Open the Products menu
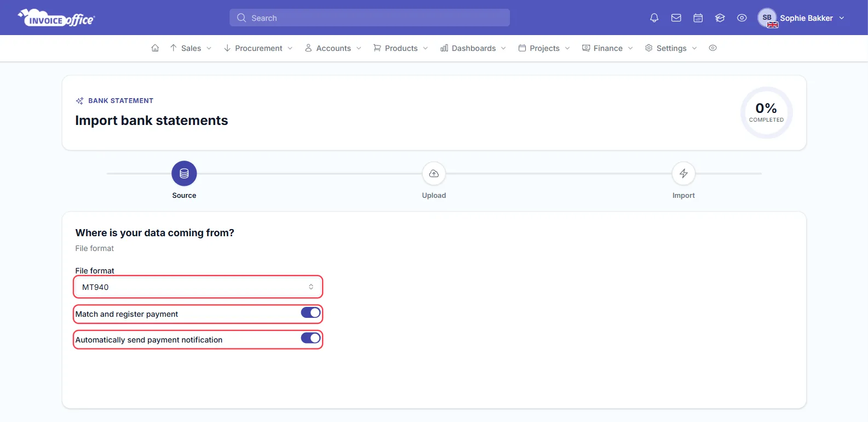 [x=401, y=48]
